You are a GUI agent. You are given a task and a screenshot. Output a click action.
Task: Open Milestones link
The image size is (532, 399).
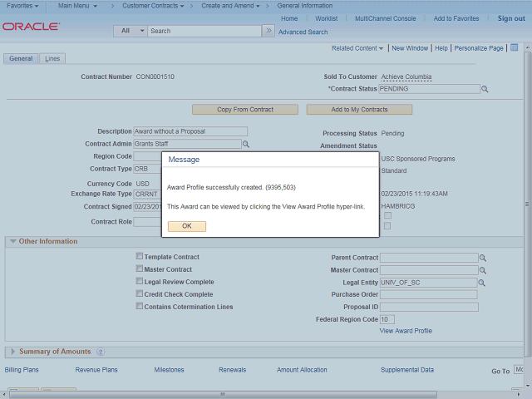point(169,370)
